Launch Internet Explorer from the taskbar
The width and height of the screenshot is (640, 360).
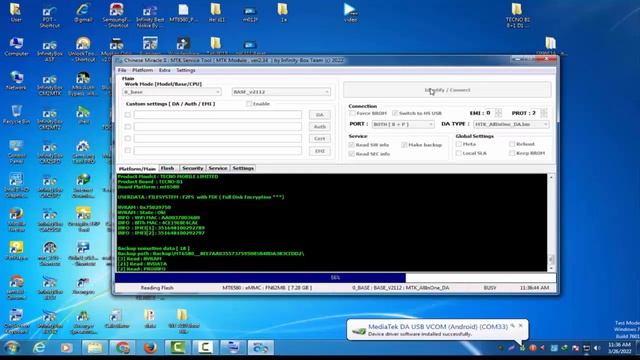(x=39, y=347)
